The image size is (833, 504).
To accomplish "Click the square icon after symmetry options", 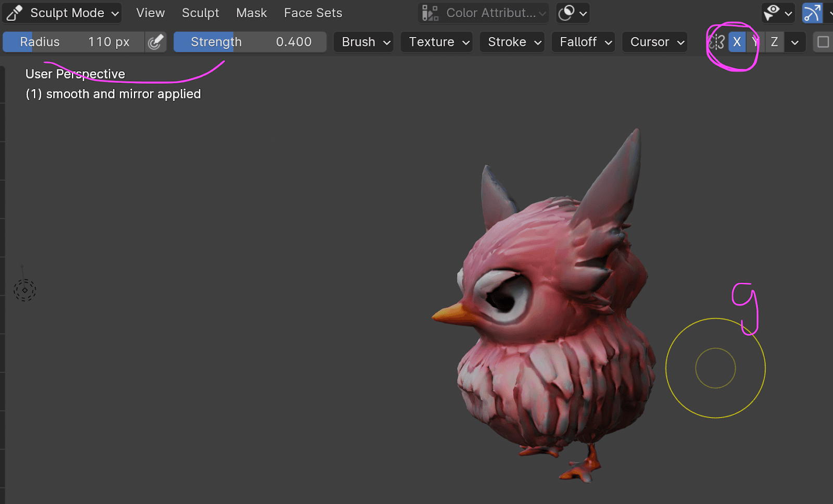I will 823,42.
